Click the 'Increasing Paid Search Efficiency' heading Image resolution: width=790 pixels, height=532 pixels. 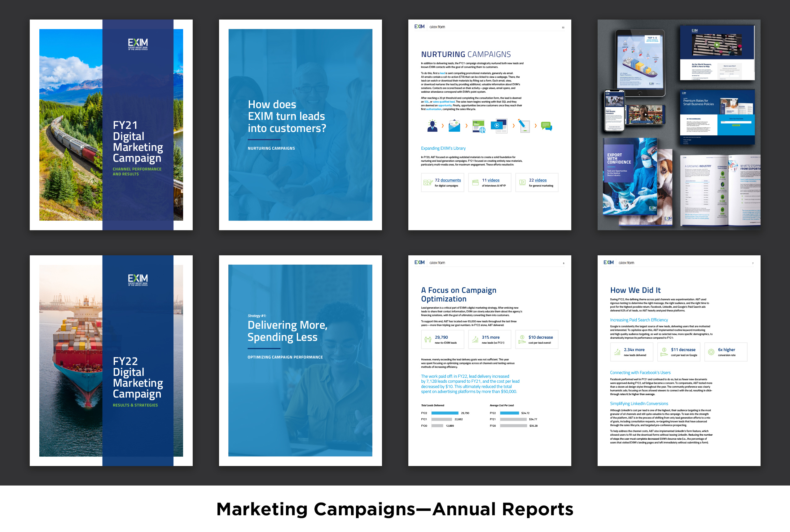(x=639, y=320)
